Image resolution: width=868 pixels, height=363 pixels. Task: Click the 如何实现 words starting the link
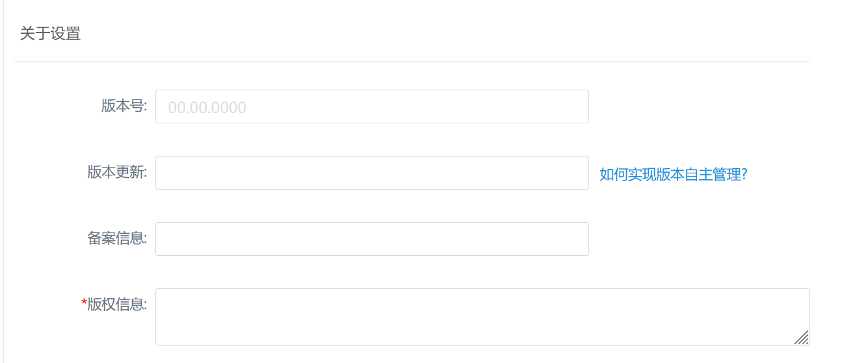click(x=627, y=174)
